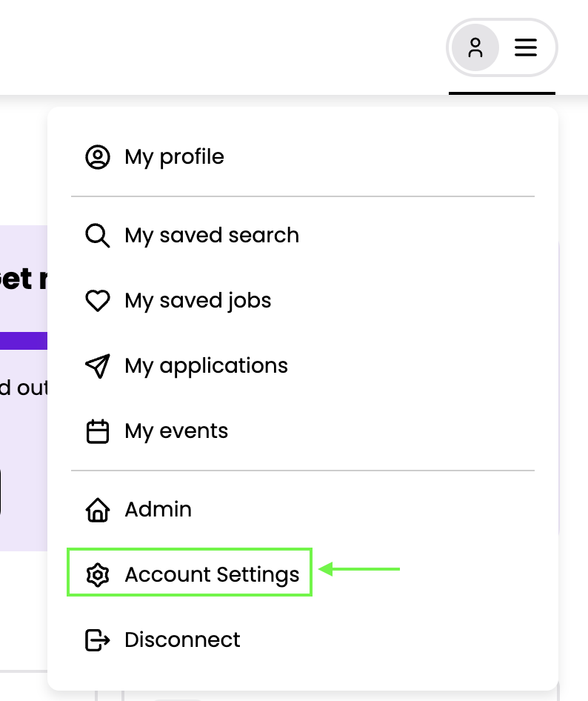Select the Disconnect text to log out

coord(182,640)
